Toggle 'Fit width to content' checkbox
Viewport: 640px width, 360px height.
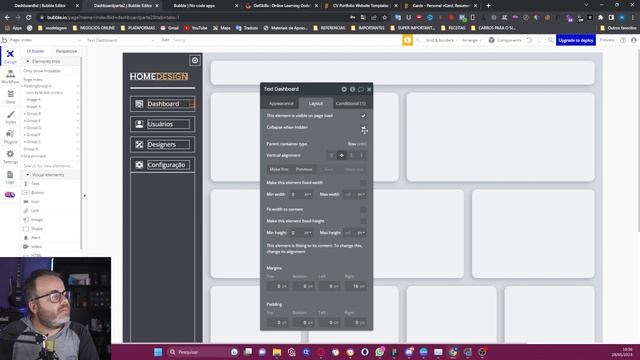[x=363, y=209]
